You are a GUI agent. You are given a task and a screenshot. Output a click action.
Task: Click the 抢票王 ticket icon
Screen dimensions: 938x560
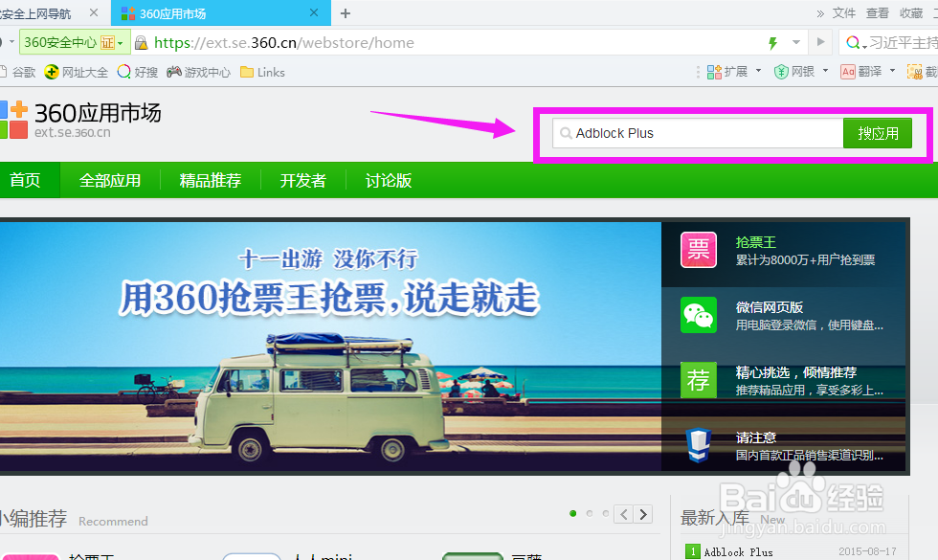[698, 250]
